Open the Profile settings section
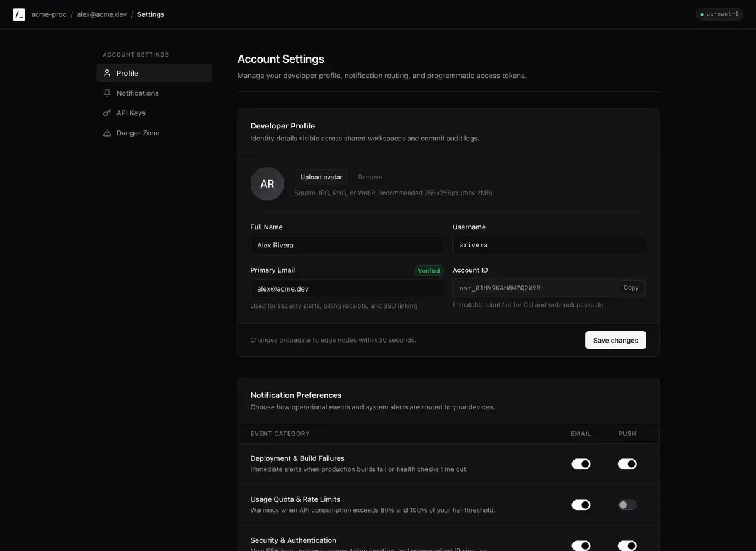 154,73
